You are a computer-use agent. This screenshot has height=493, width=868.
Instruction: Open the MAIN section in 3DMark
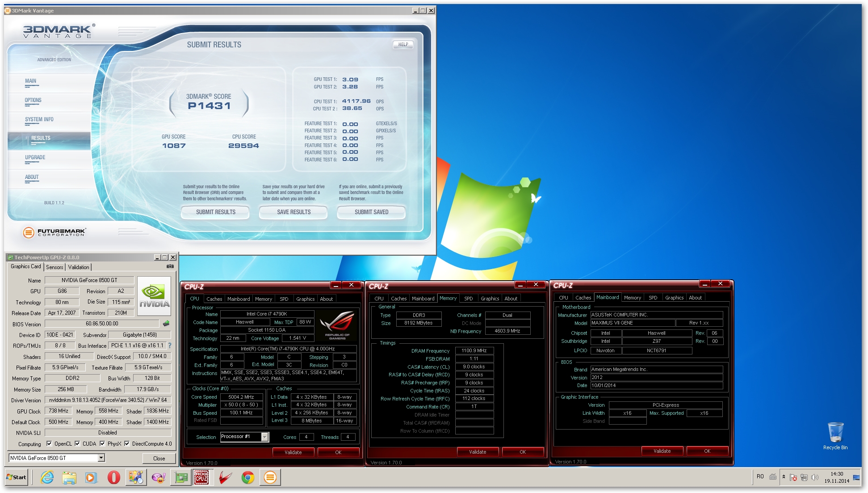tap(31, 81)
